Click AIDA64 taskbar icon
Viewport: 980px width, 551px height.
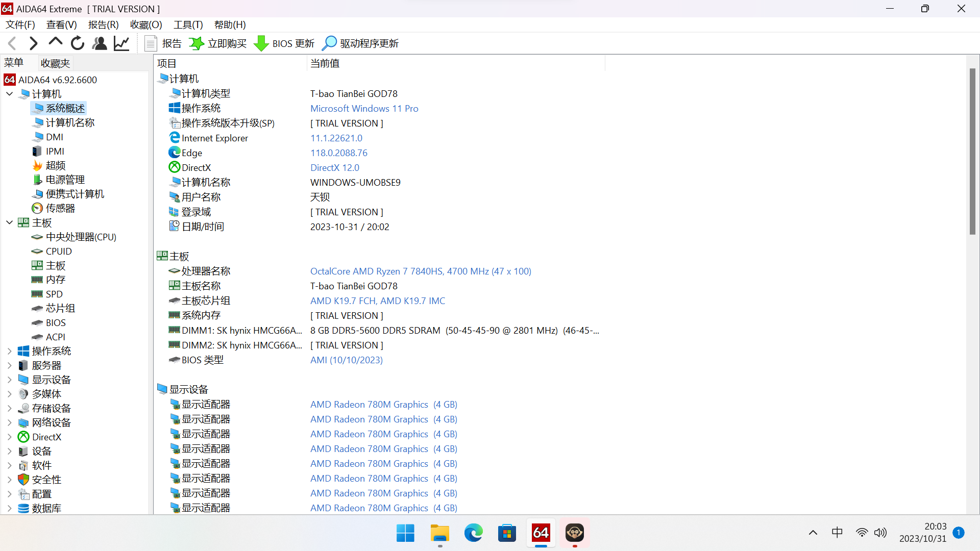541,533
